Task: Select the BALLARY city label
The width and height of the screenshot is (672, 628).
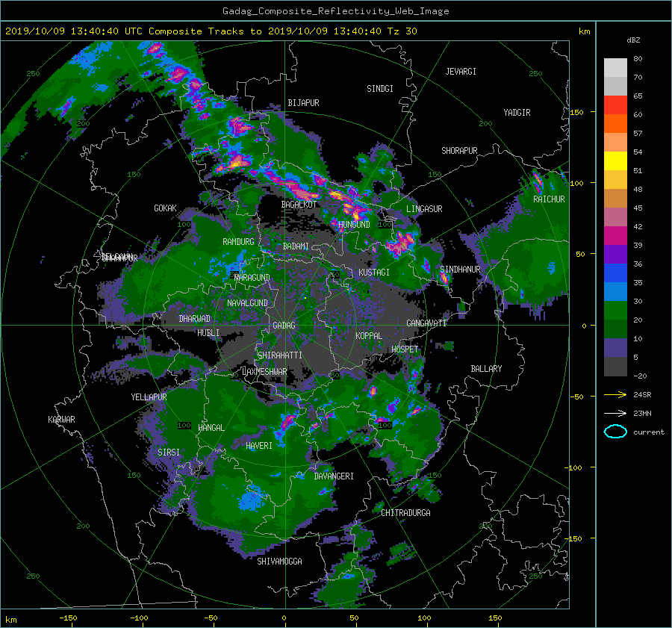Action: click(486, 369)
